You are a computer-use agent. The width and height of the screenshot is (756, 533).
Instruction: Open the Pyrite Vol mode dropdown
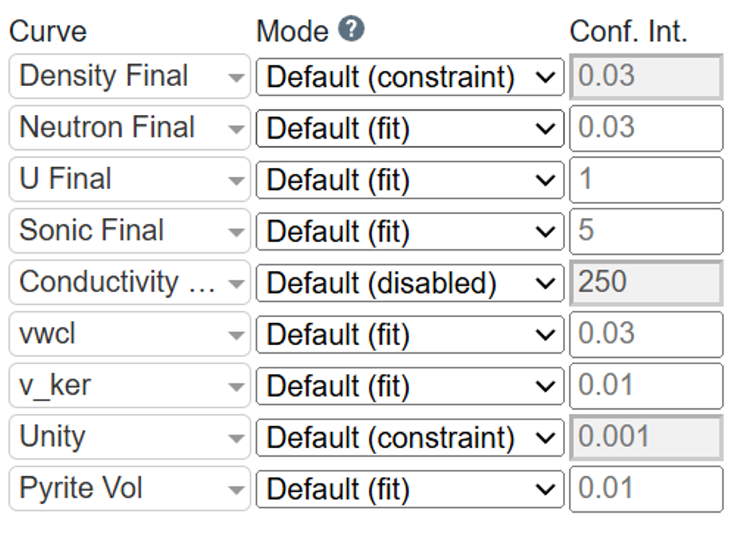point(409,488)
